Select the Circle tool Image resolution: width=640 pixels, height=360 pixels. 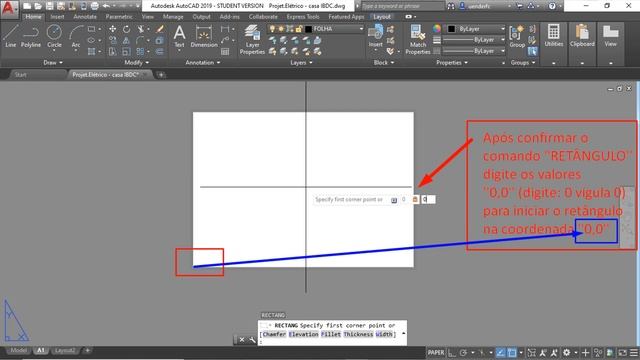coord(54,36)
